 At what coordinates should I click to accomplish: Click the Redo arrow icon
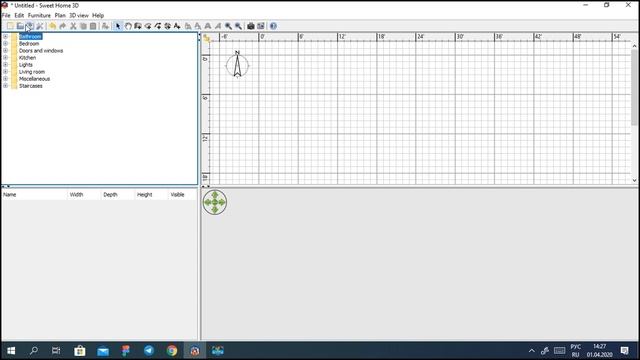62,26
